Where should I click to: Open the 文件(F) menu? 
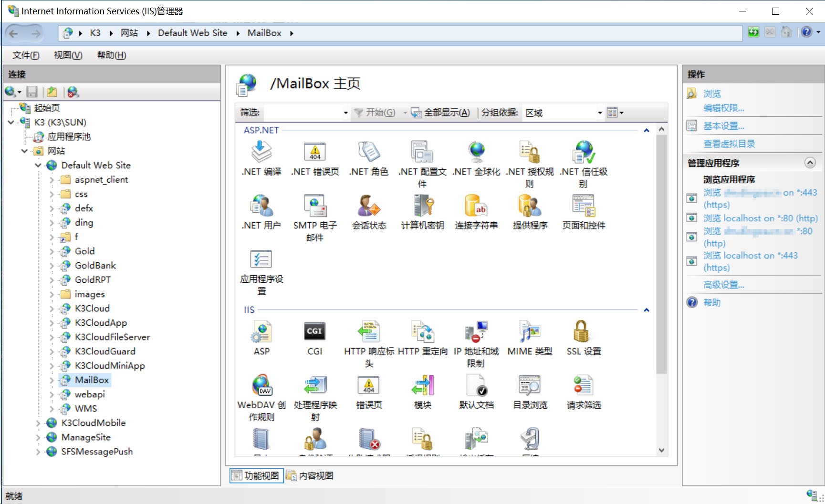coord(26,55)
